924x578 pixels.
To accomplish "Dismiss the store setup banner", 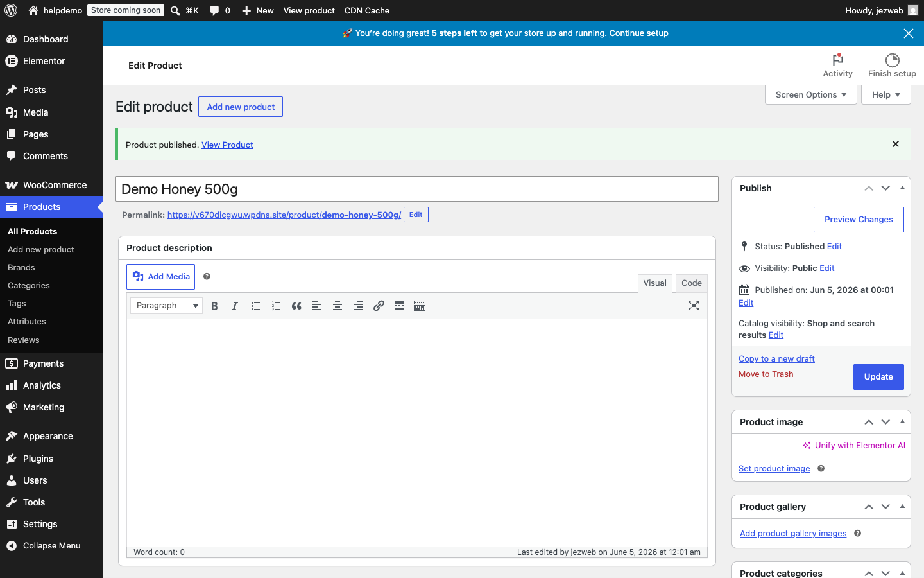I will tap(909, 33).
